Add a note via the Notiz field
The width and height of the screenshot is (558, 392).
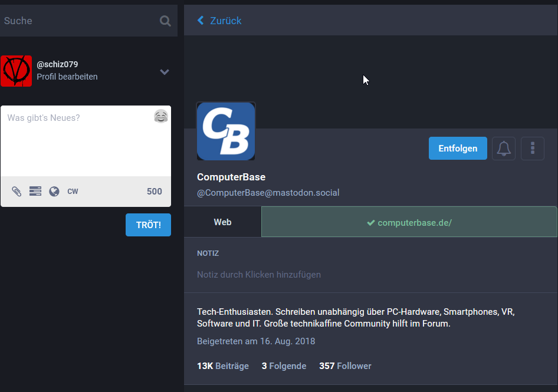pyautogui.click(x=258, y=275)
